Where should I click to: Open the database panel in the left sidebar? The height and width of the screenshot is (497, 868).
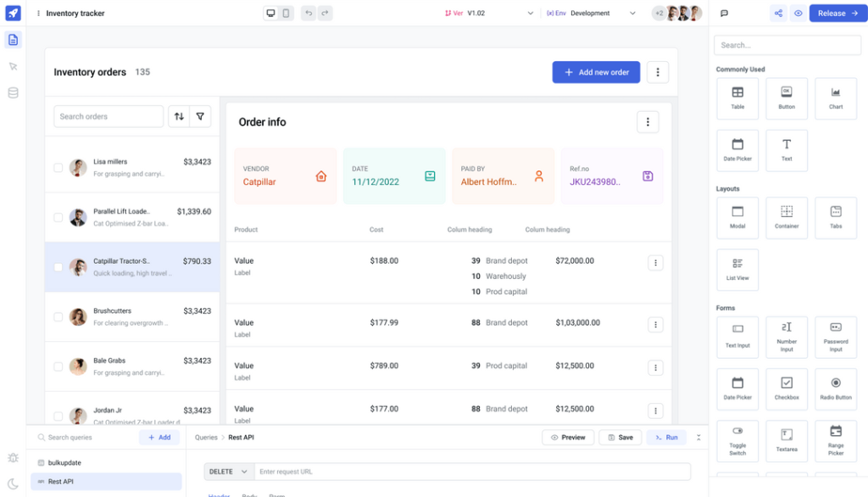[12, 92]
